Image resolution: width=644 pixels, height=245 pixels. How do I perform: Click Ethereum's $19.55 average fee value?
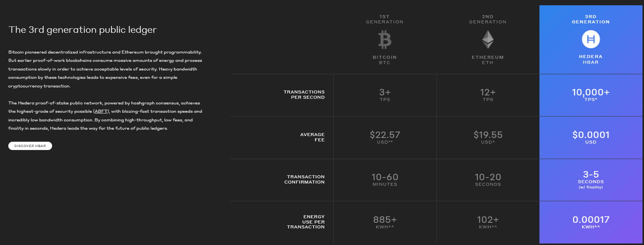pyautogui.click(x=488, y=137)
